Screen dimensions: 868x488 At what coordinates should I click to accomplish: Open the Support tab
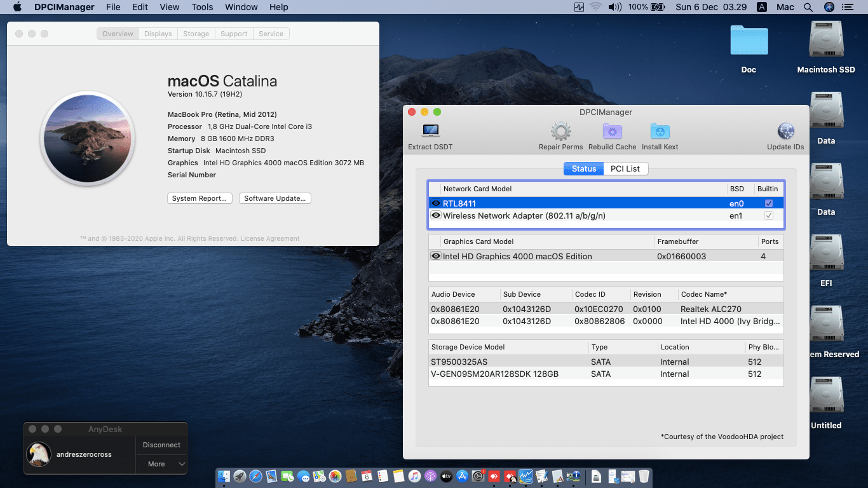pos(234,34)
